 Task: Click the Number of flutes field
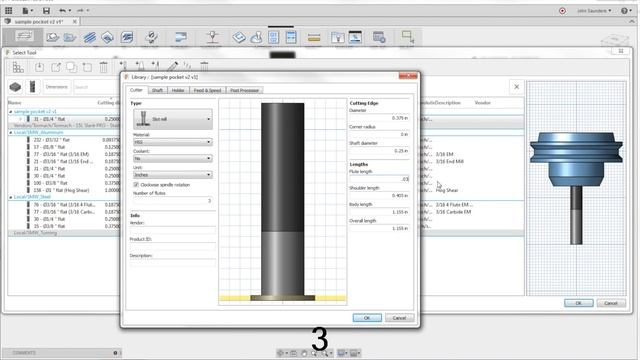[173, 200]
